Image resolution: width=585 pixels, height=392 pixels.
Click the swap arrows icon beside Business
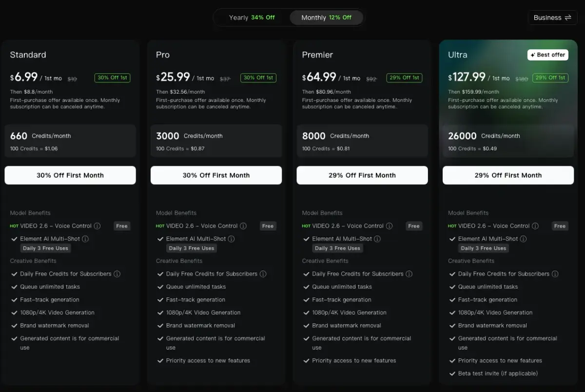point(568,18)
